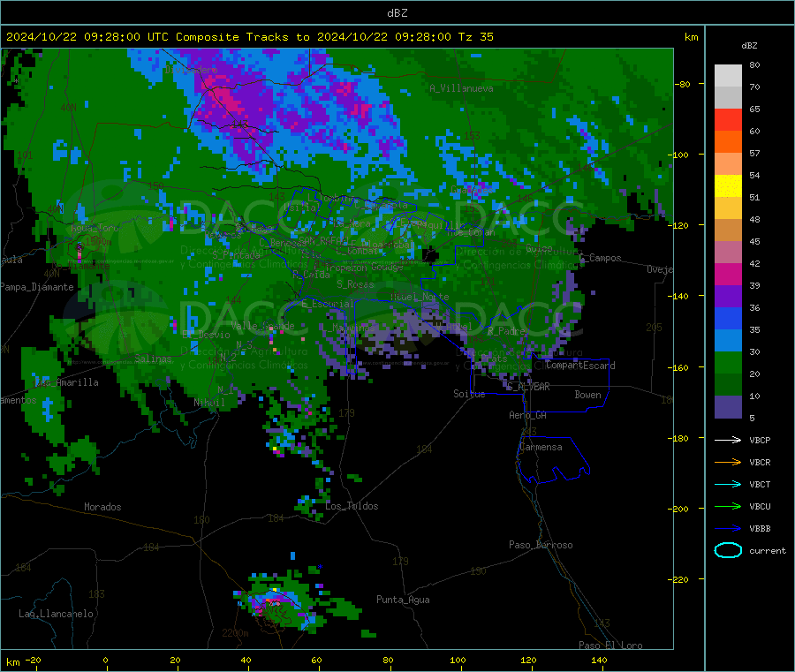This screenshot has width=795, height=672.
Task: Select the yellow 51–54 dBZ swatch
Action: point(728,186)
